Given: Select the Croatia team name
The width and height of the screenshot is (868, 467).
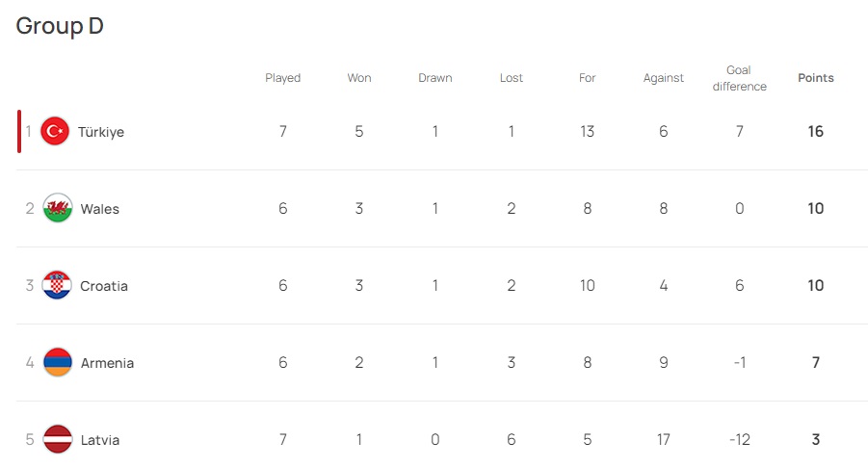Looking at the screenshot, I should click(x=104, y=286).
